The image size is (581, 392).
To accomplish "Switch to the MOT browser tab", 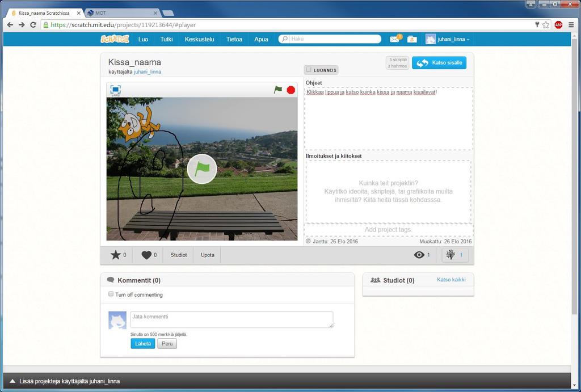I will [123, 13].
